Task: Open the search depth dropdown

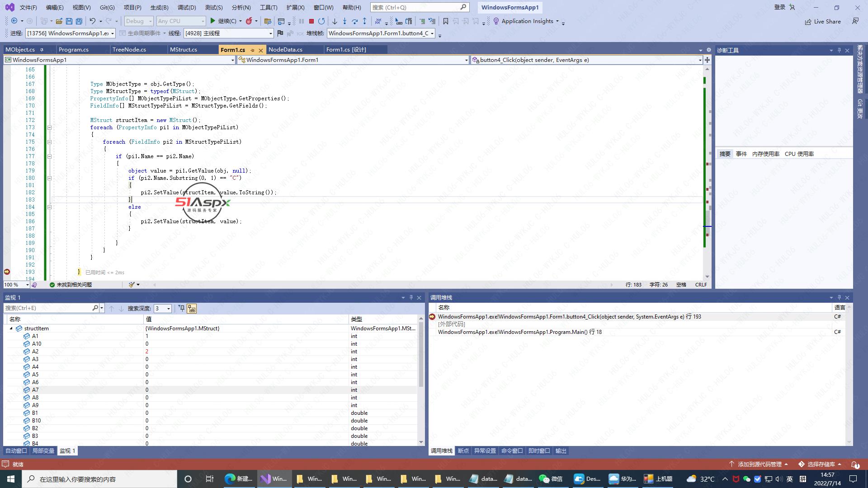Action: coord(169,309)
